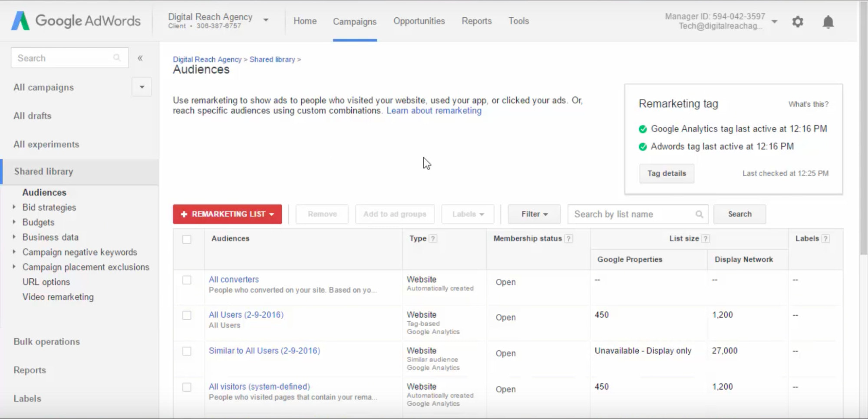The width and height of the screenshot is (868, 419).
Task: Toggle the select-all audiences checkbox
Action: (x=187, y=239)
